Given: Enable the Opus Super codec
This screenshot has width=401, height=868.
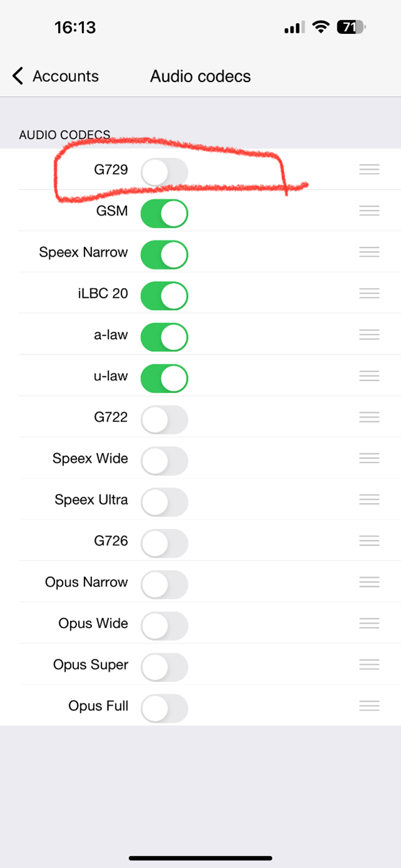Looking at the screenshot, I should point(164,668).
